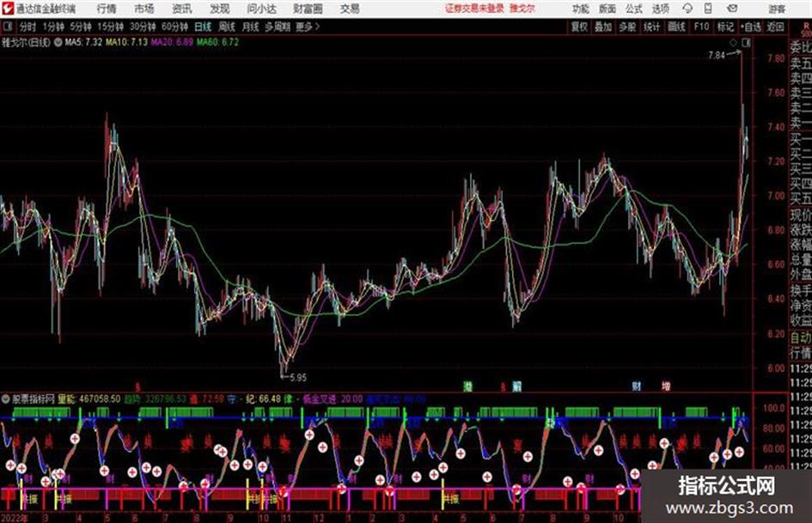Open the 交易 menu
812x523 pixels.
point(350,9)
